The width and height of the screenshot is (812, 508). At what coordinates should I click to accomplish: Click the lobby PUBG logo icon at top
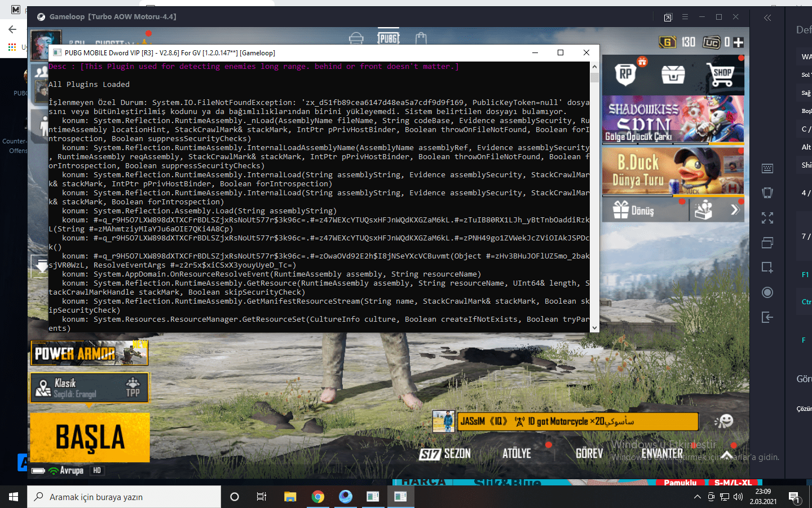[389, 38]
